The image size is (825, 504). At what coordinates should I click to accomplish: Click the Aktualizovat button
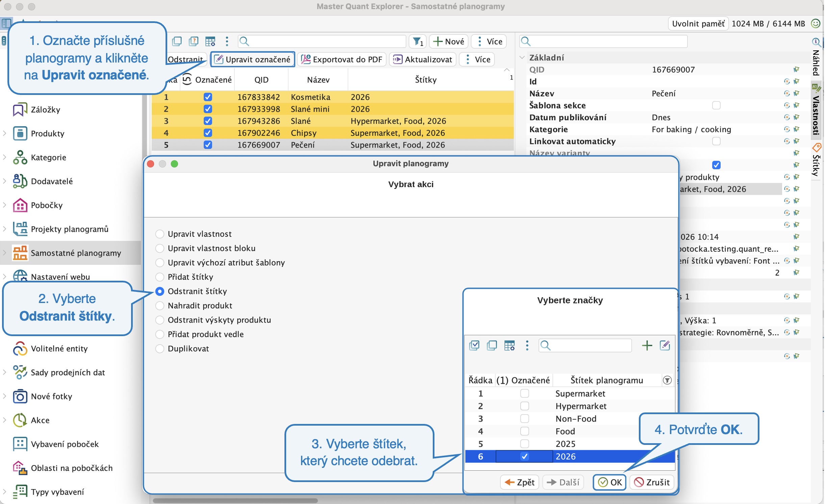pos(423,59)
